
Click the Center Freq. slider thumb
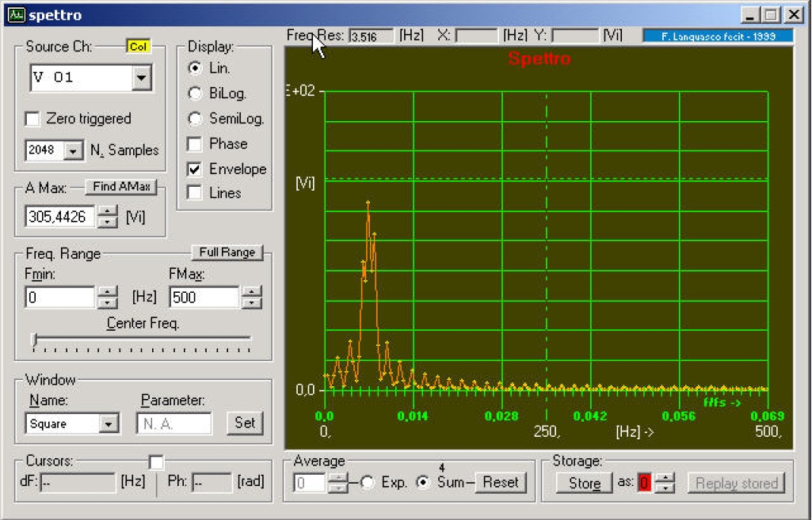34,340
